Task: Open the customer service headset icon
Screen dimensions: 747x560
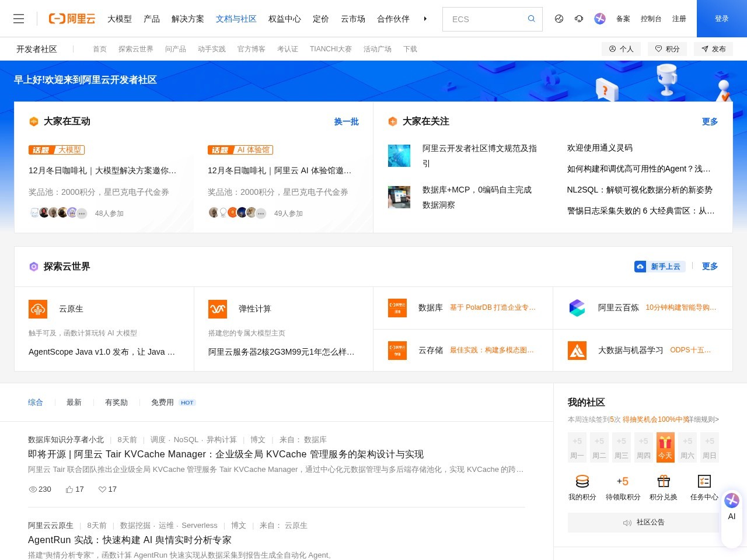Action: [579, 19]
